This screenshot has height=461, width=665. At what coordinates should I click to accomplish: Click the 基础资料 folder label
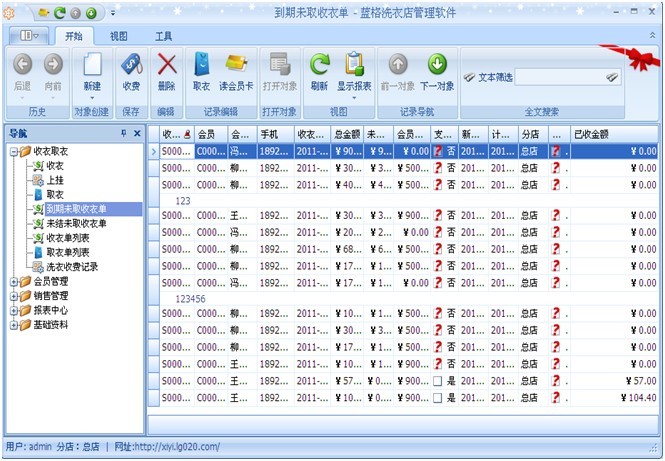tap(51, 325)
